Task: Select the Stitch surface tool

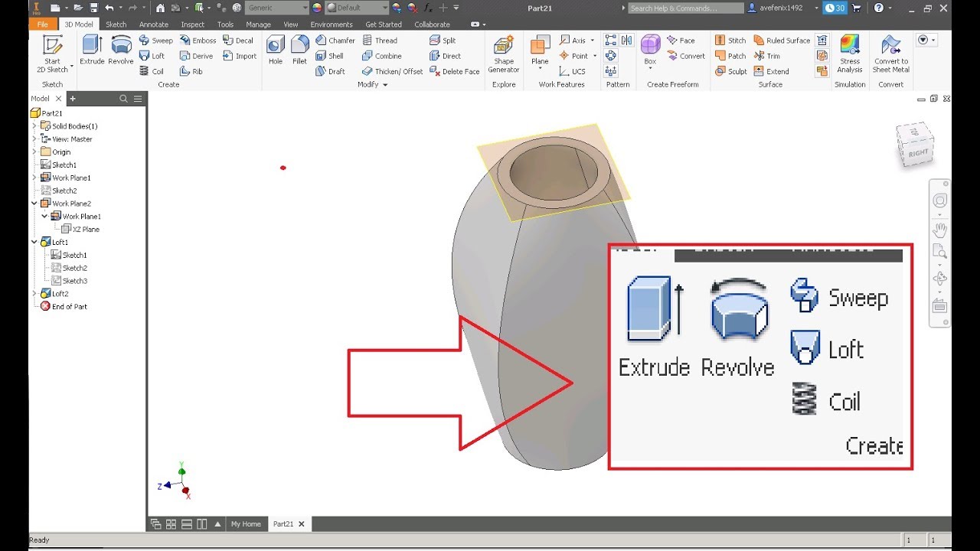Action: (730, 41)
